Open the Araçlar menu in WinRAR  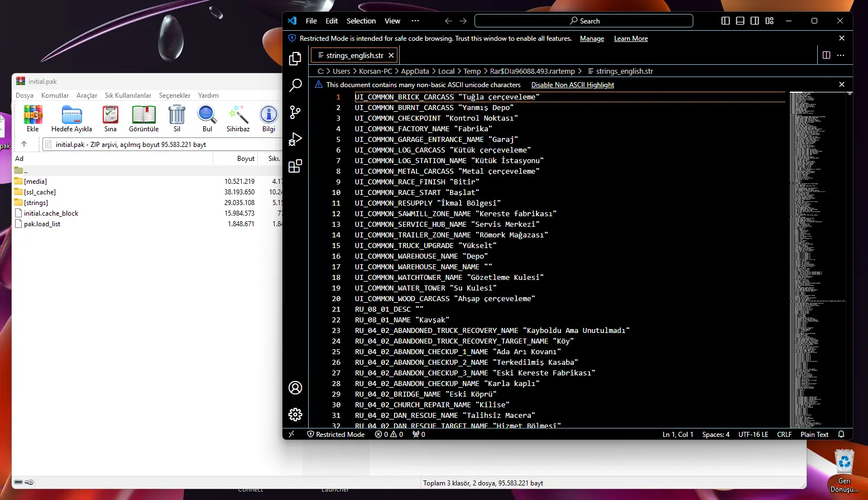(x=87, y=96)
